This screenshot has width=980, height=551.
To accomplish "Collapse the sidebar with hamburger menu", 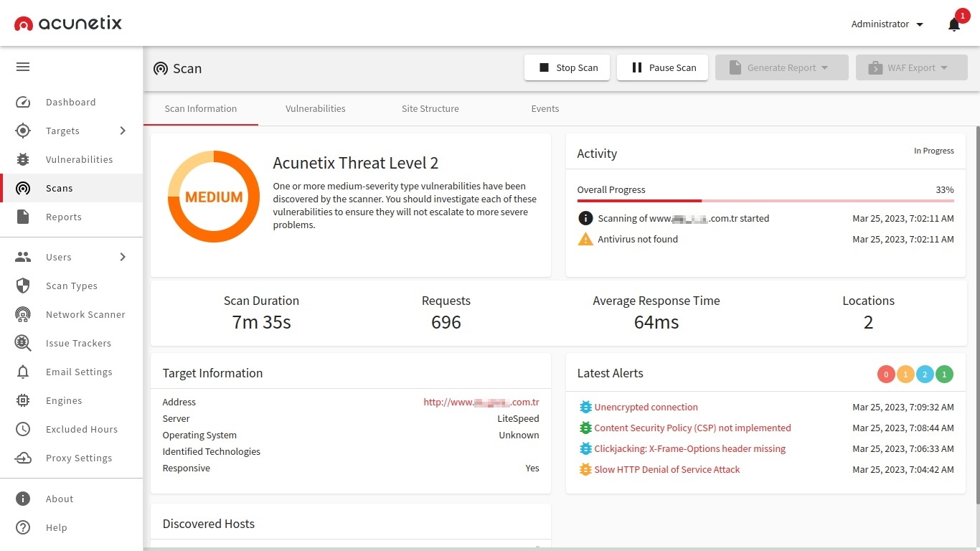I will click(x=23, y=67).
